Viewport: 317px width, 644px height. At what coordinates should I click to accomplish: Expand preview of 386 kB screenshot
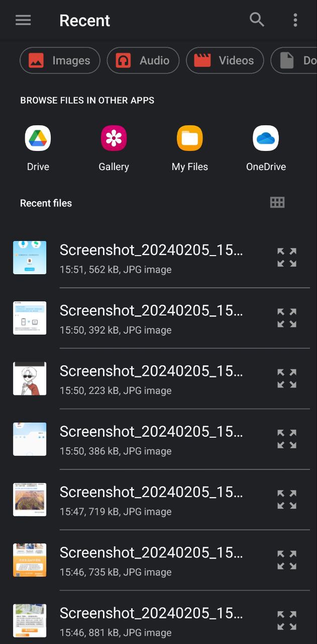click(287, 439)
